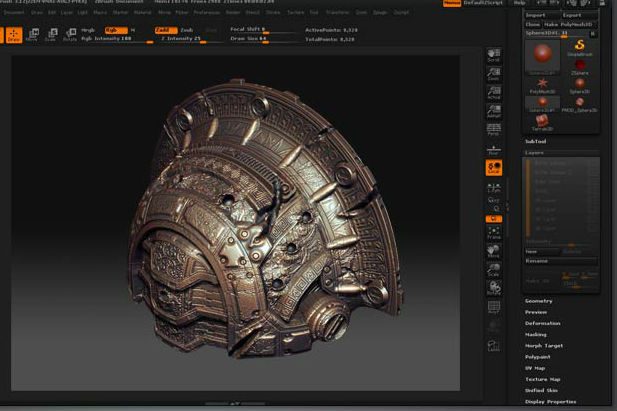
Task: Activate the Draw mode button
Action: tap(14, 35)
